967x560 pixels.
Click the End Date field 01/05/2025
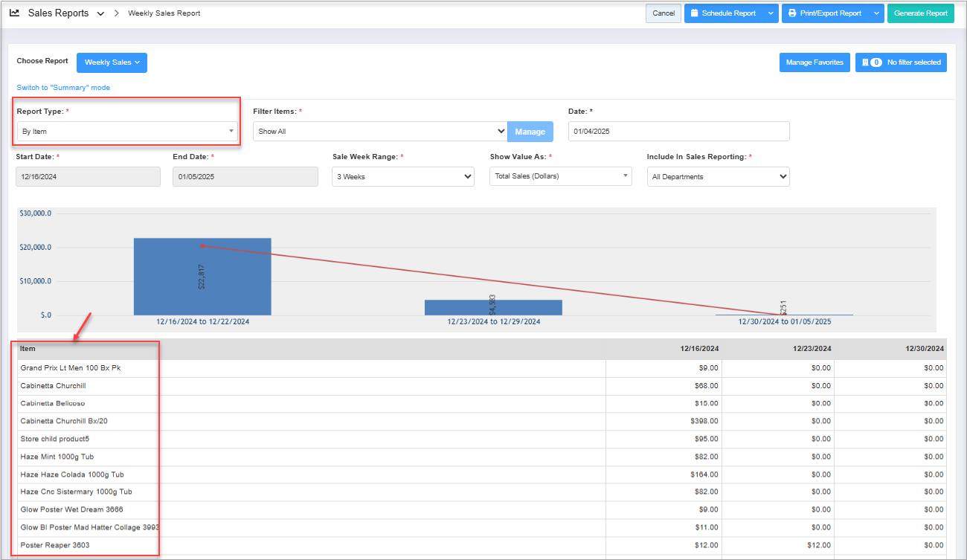pos(245,177)
